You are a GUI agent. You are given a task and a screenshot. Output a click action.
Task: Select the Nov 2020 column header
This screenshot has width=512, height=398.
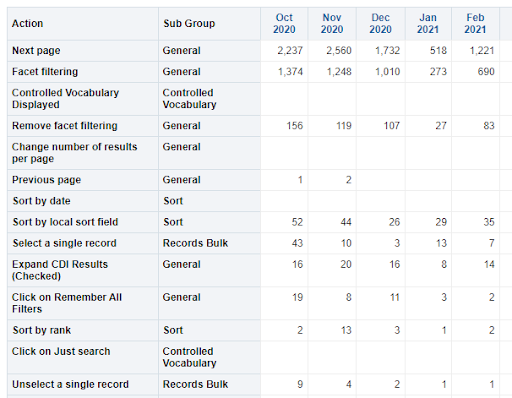click(x=332, y=24)
